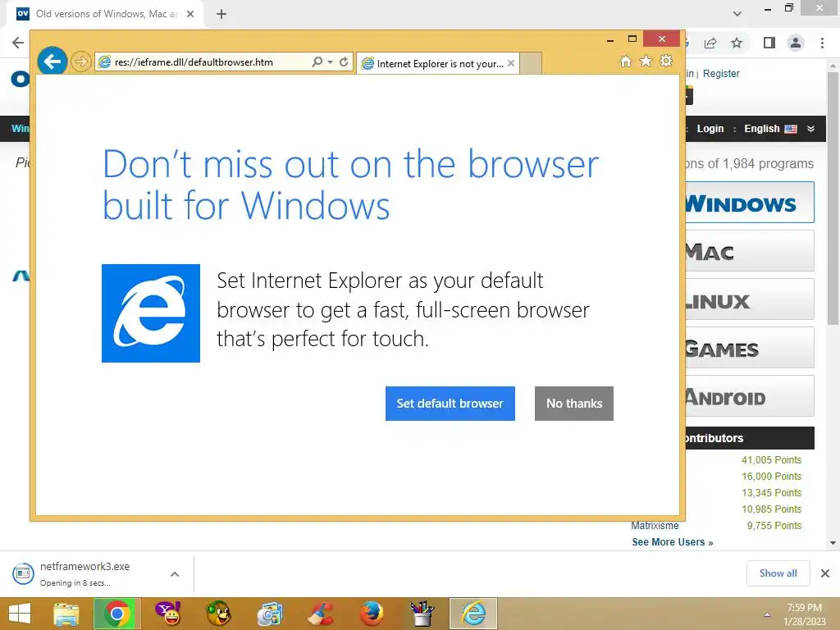Toggle Chrome side panel icon

769,43
